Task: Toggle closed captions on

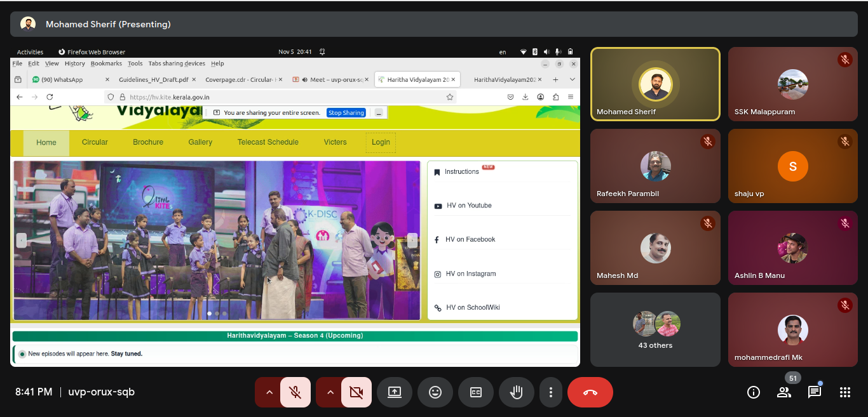Action: click(476, 392)
